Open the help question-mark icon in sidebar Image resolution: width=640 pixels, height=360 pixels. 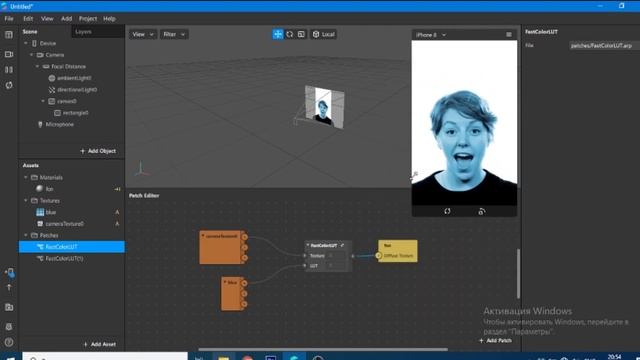[9, 342]
